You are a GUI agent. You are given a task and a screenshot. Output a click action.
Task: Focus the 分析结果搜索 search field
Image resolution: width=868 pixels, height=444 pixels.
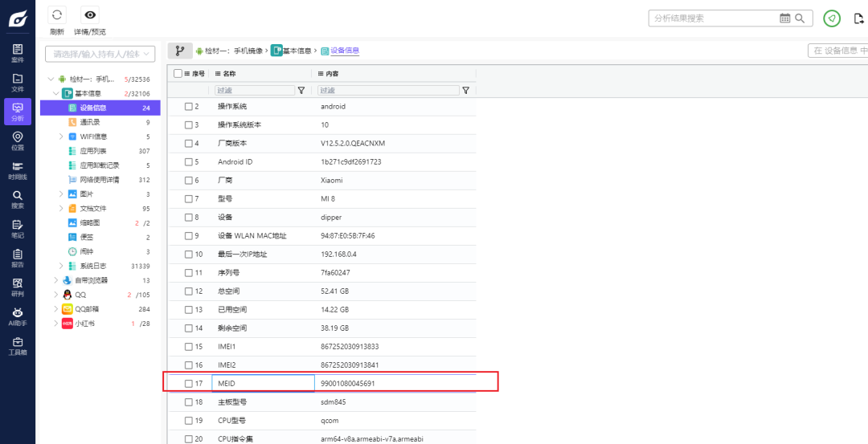714,18
